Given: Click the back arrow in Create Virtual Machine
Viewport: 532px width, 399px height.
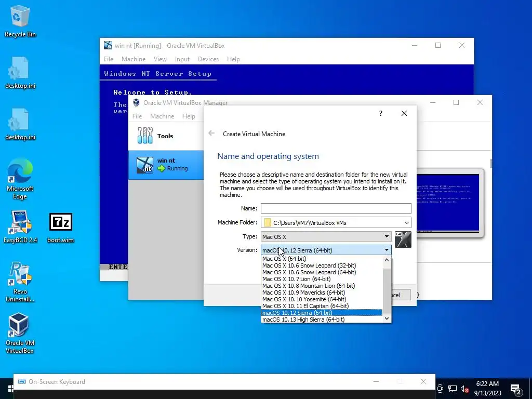Looking at the screenshot, I should [211, 134].
